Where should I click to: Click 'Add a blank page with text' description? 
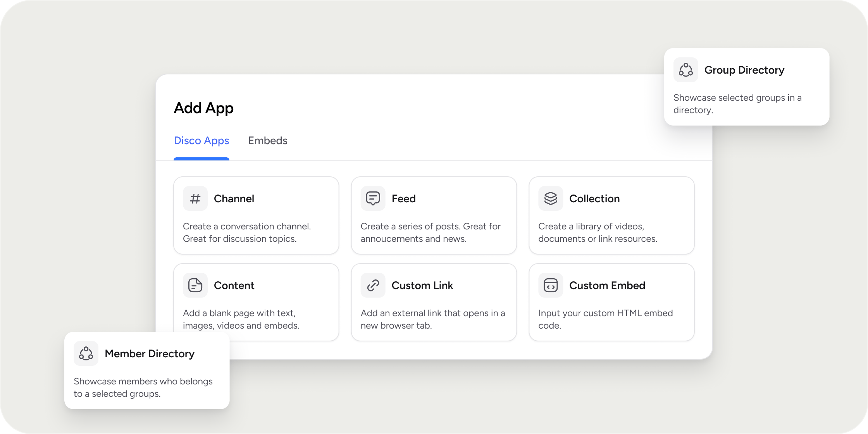pos(241,319)
